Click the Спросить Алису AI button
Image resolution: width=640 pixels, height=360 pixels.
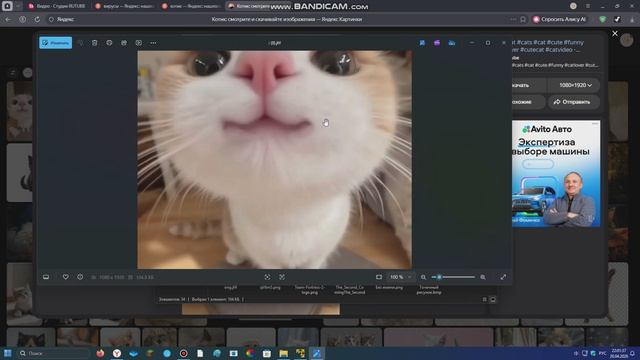click(560, 19)
